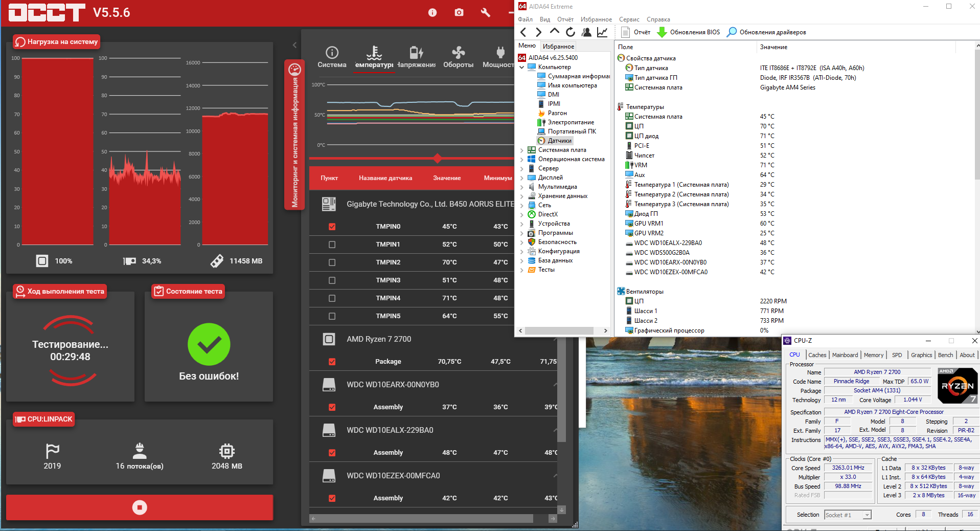This screenshot has width=980, height=531.
Task: Click the OCCT CPU usage icon beside 100%
Action: 42,261
